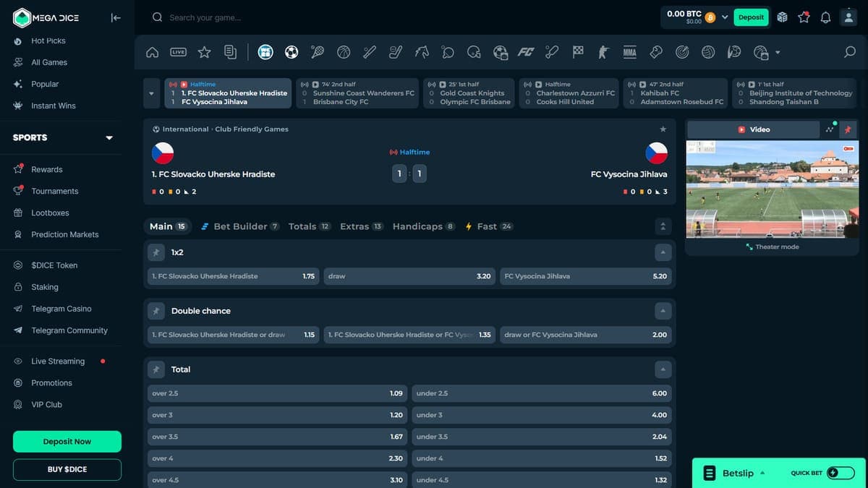Select the horse racing icon
Screen dimensions: 868x488
pyautogui.click(x=422, y=52)
